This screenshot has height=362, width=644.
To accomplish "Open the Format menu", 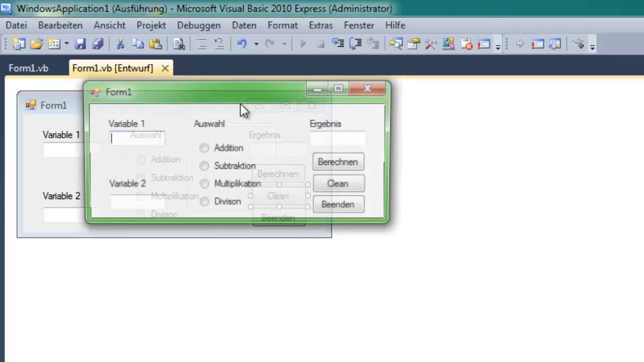I will [282, 25].
